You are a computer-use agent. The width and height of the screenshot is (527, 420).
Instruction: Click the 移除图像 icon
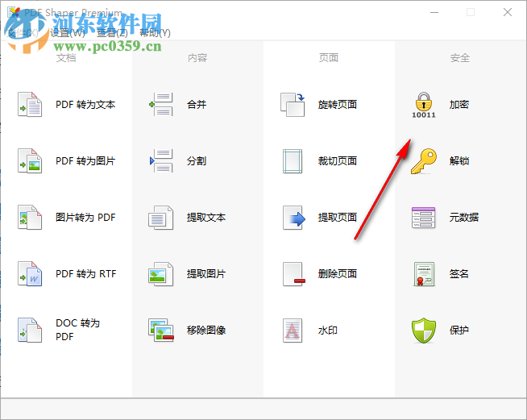[161, 331]
